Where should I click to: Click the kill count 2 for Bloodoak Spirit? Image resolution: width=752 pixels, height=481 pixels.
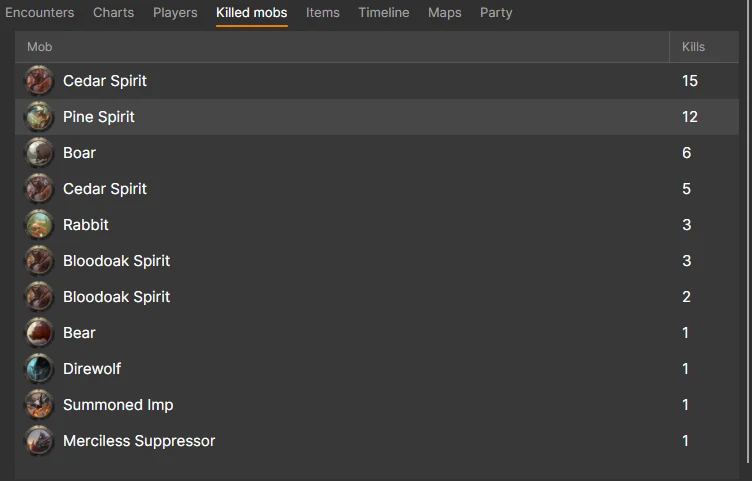686,296
